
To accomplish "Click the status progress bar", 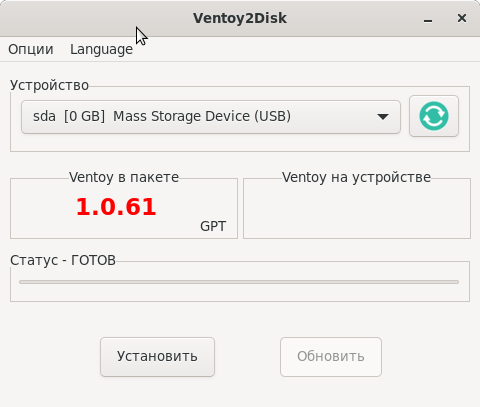I will (239, 282).
